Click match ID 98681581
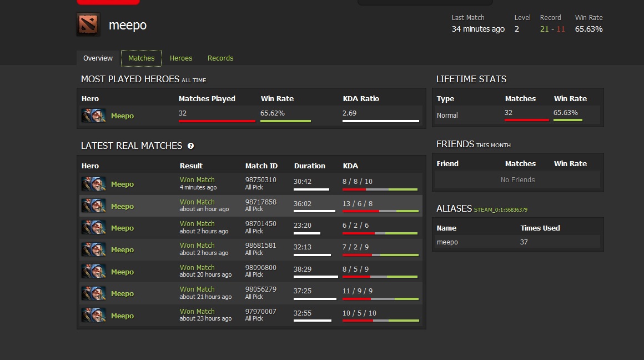 tap(261, 246)
